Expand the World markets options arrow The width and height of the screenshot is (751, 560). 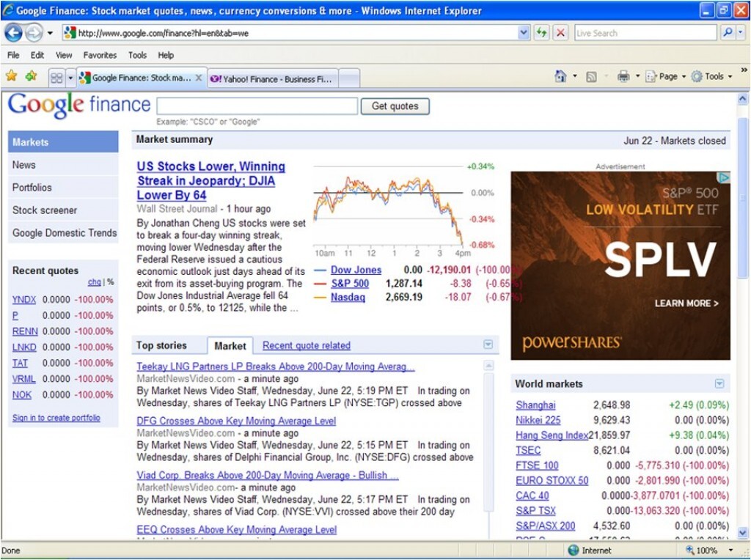click(719, 384)
